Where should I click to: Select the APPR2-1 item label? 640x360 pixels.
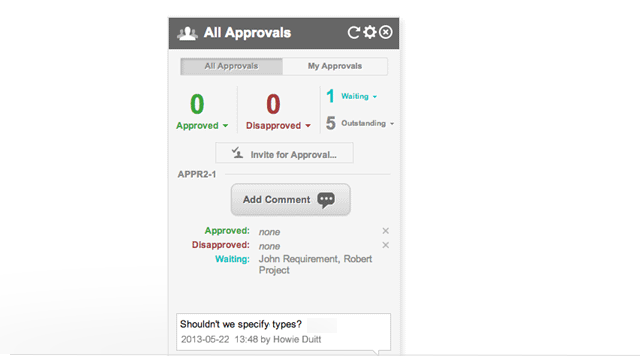(197, 174)
